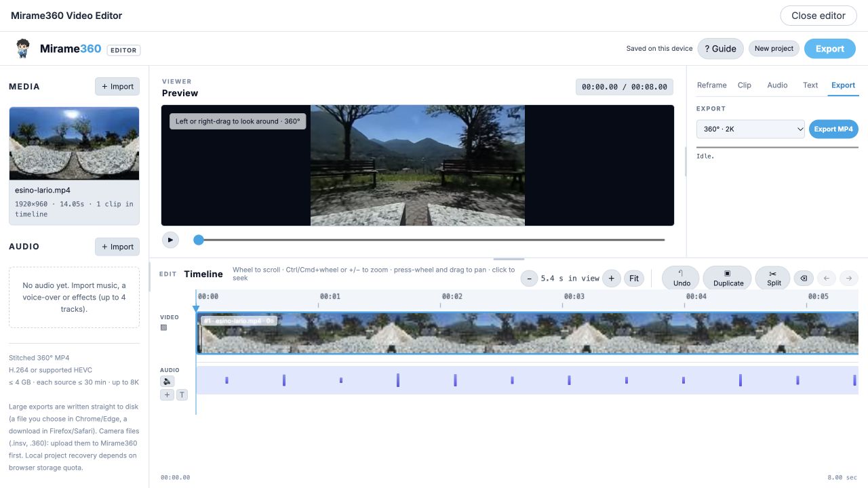Screen dimensions: 868x488
Task: Open the Audio tab in the right panel
Action: click(777, 85)
